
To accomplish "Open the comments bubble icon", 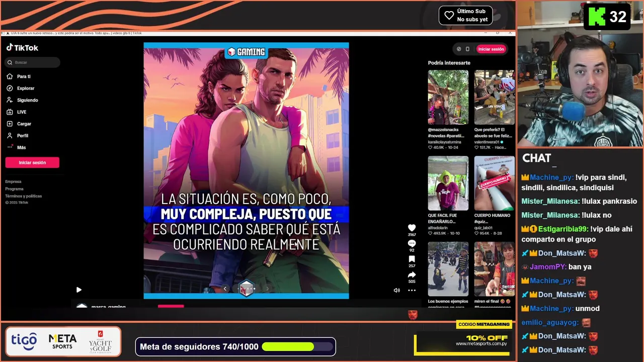I will point(412,243).
